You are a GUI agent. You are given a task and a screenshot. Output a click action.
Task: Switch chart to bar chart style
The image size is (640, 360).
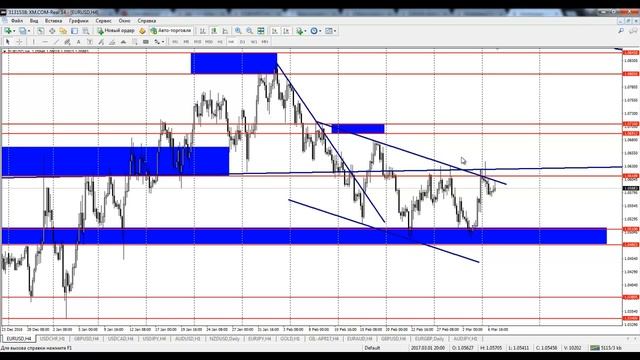[x=202, y=31]
